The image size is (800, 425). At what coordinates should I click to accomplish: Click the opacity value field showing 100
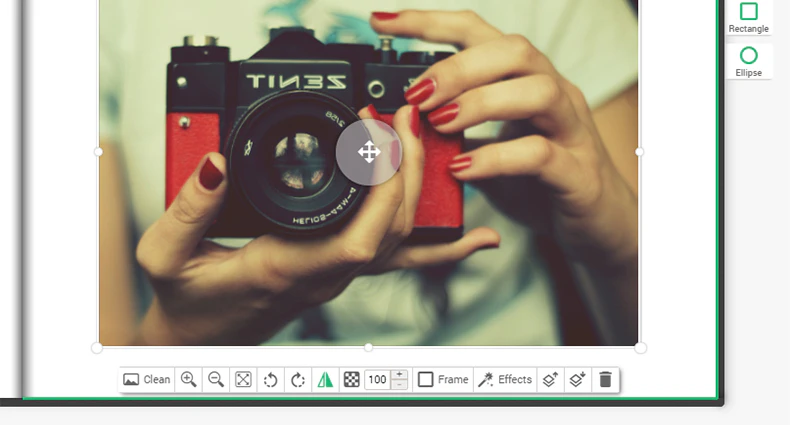(x=378, y=380)
